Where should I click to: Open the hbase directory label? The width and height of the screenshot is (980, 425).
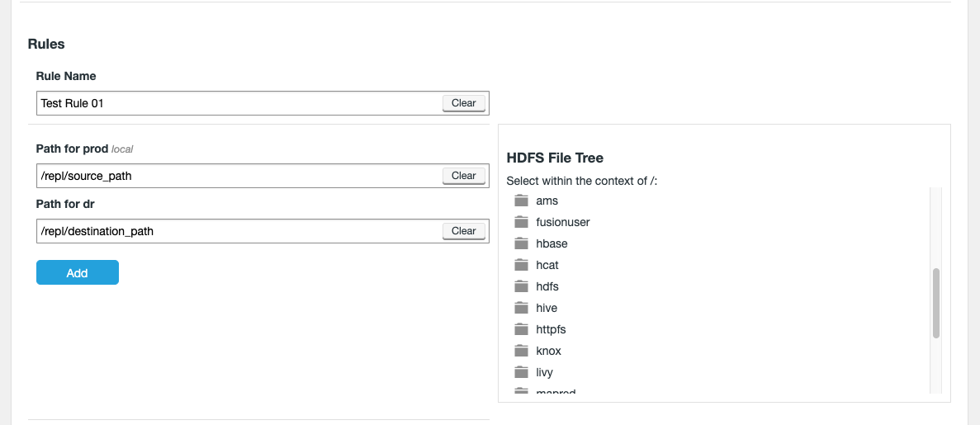pyautogui.click(x=552, y=243)
